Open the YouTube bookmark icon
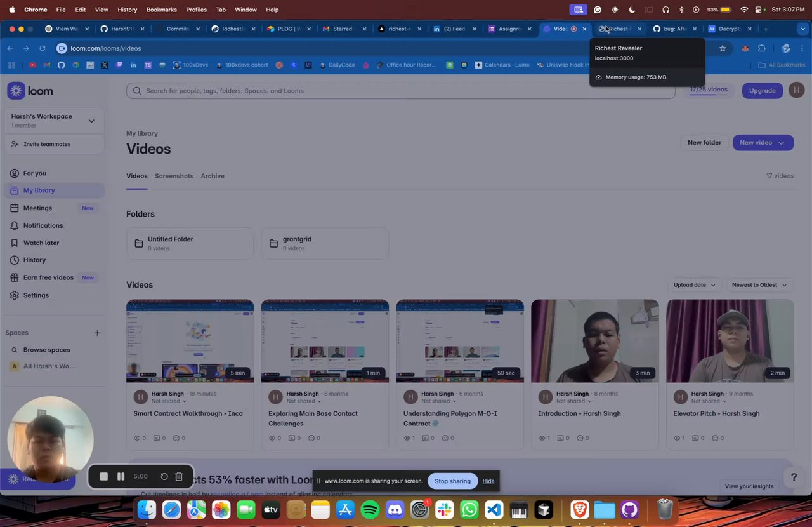The image size is (812, 527). click(32, 65)
